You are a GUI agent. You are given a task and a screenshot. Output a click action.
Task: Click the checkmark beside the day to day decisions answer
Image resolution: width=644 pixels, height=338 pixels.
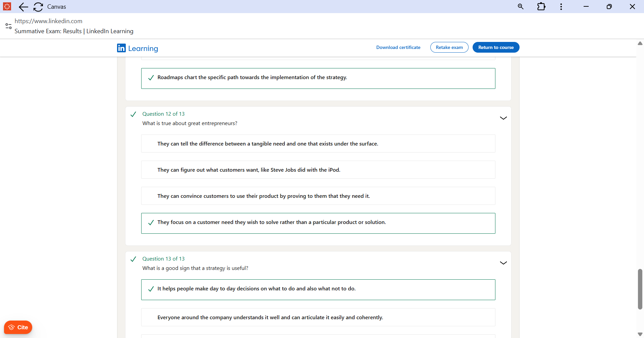(x=151, y=289)
